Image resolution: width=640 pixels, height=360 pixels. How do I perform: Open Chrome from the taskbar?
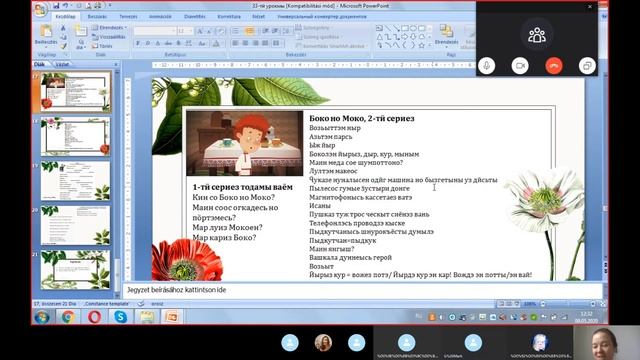[x=68, y=317]
